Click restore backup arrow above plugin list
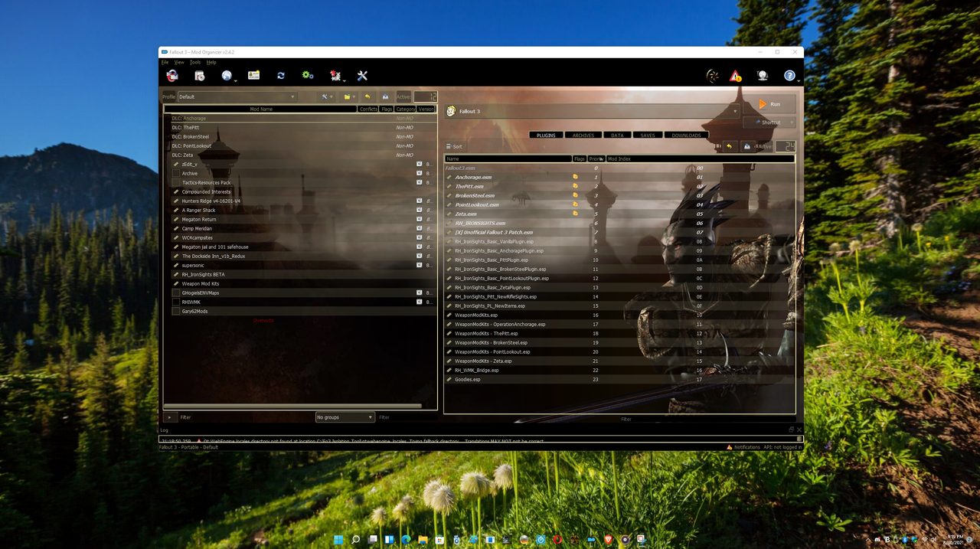Viewport: 980px width, 549px height. click(x=729, y=146)
